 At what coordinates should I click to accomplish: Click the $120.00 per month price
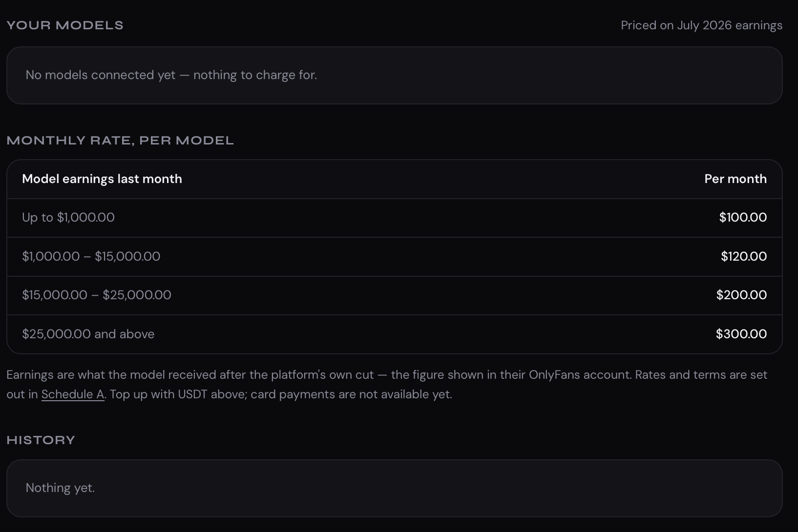[744, 256]
